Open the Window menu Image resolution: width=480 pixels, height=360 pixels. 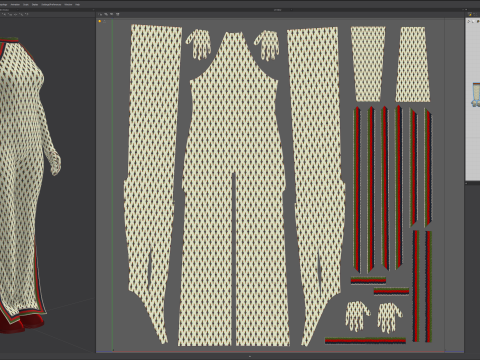coord(68,5)
